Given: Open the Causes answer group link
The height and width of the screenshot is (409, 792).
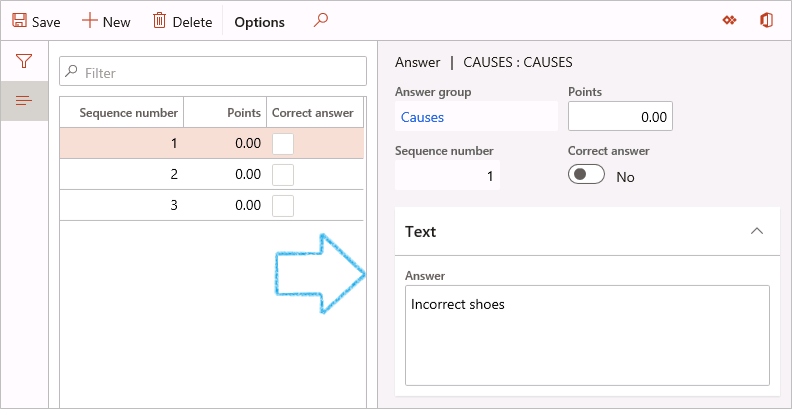Looking at the screenshot, I should coord(422,117).
